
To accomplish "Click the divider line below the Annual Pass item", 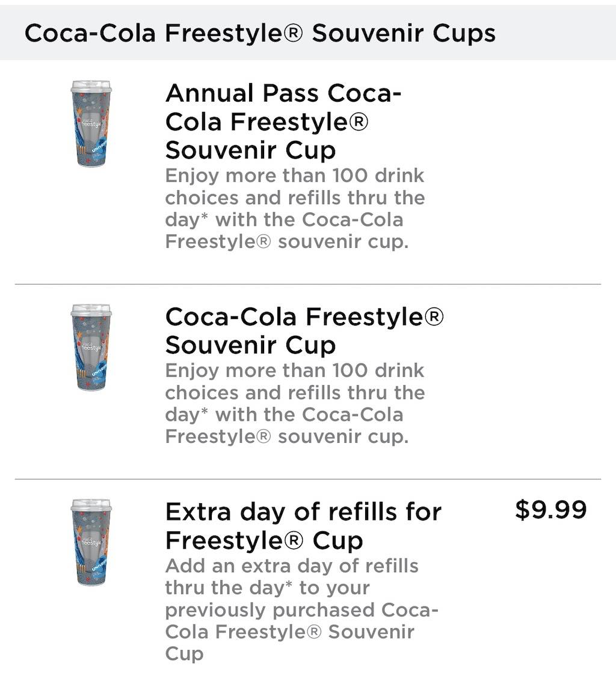I will (307, 284).
